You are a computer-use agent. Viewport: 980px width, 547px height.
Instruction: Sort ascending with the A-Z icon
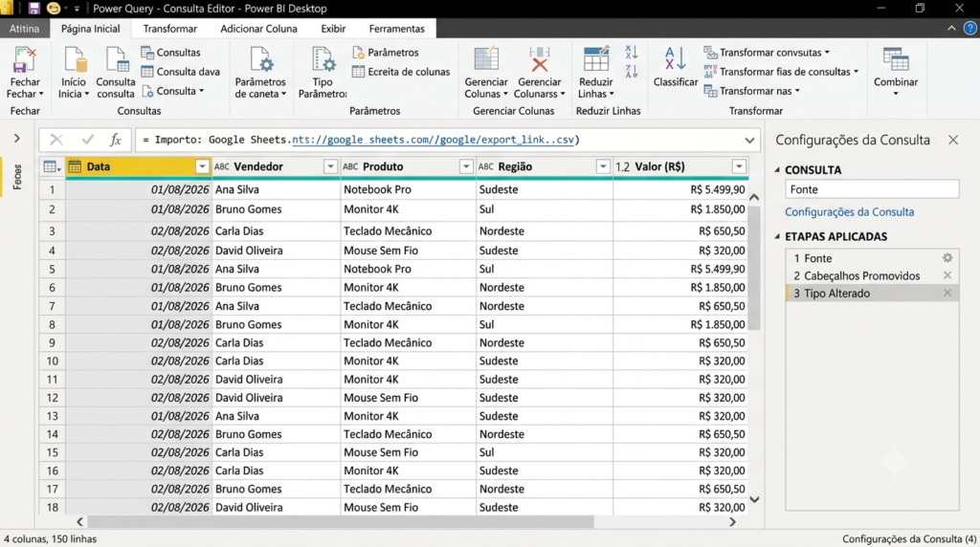(x=632, y=53)
